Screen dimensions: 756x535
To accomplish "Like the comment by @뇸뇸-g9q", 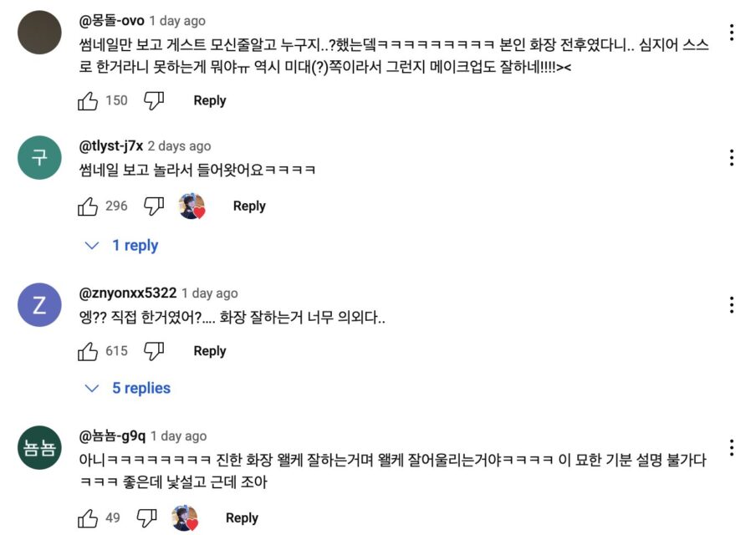I will point(89,519).
